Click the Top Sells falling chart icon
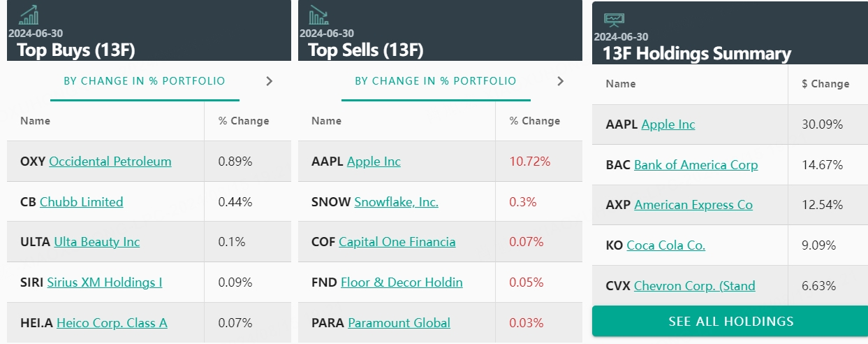This screenshot has height=344, width=868. pos(318,15)
